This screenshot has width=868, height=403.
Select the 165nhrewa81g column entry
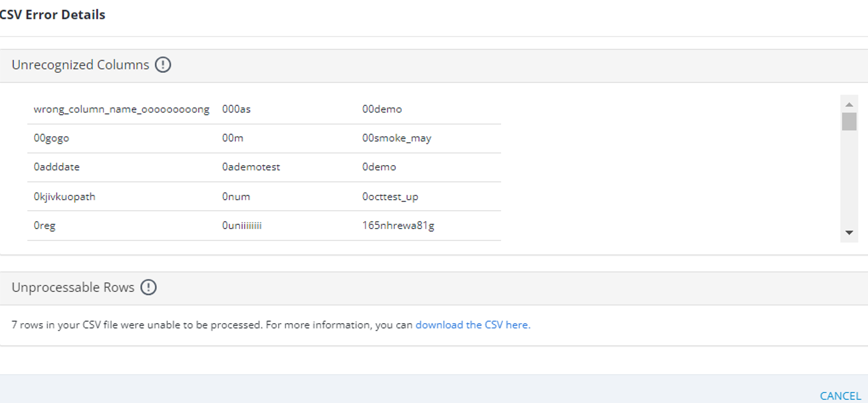point(398,225)
